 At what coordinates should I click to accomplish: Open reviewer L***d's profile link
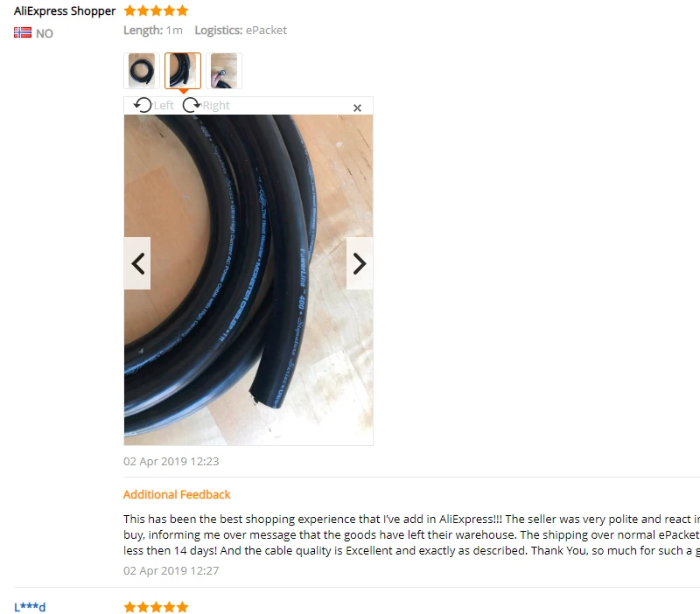[30, 607]
